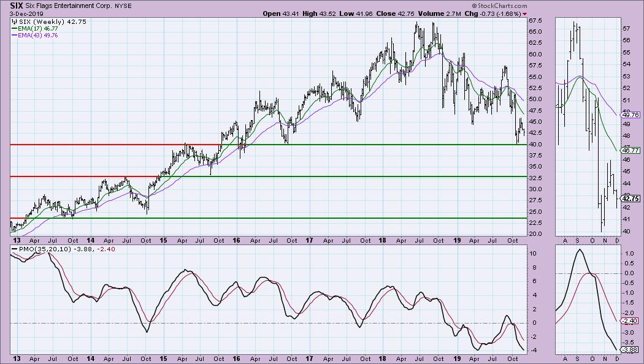Click the 37.5 price axis label
The image size is (644, 364).
click(534, 156)
